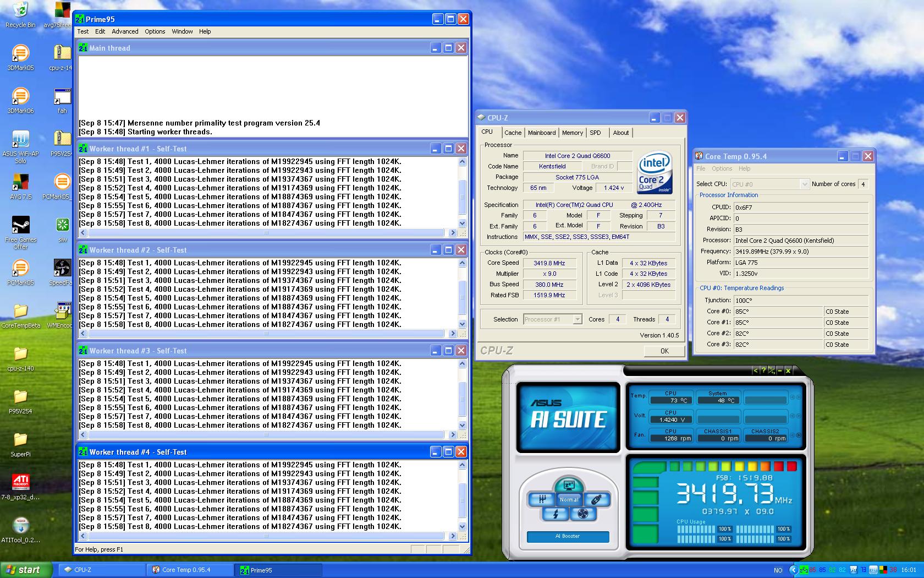The height and width of the screenshot is (578, 924).
Task: Switch to Core Temp 0.95.4 taskbar button
Action: [x=190, y=570]
